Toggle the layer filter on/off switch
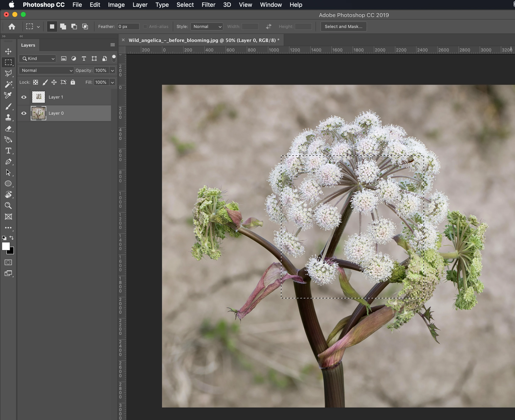This screenshot has height=420, width=515. click(114, 58)
